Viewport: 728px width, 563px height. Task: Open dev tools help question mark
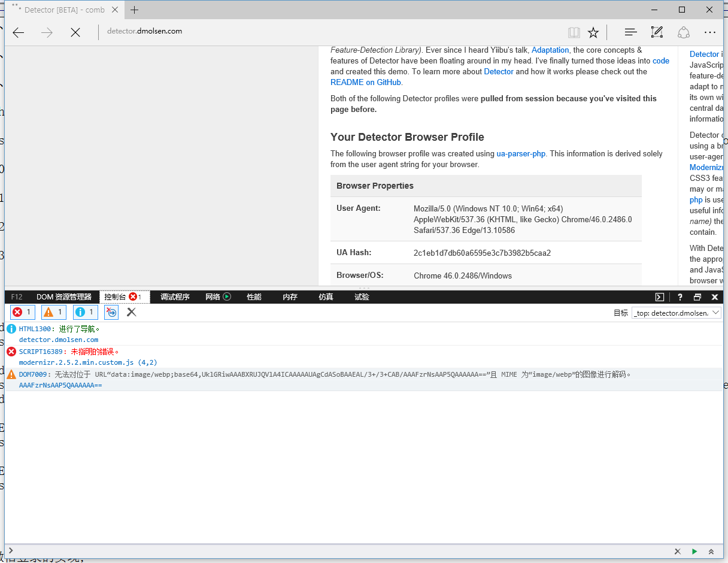point(680,297)
